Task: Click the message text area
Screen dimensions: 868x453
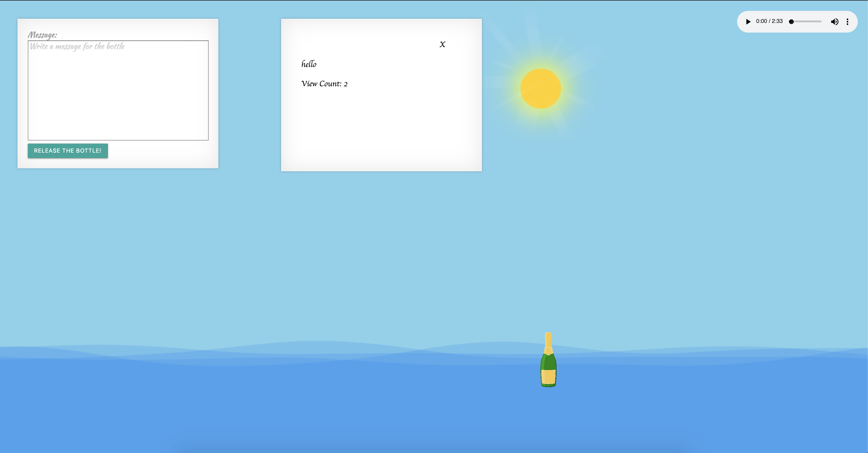Action: click(118, 90)
